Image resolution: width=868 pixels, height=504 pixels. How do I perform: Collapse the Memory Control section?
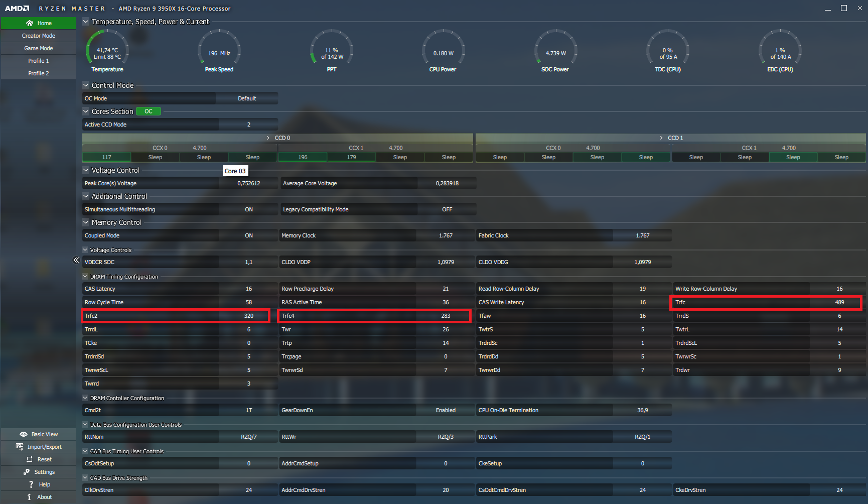click(86, 222)
